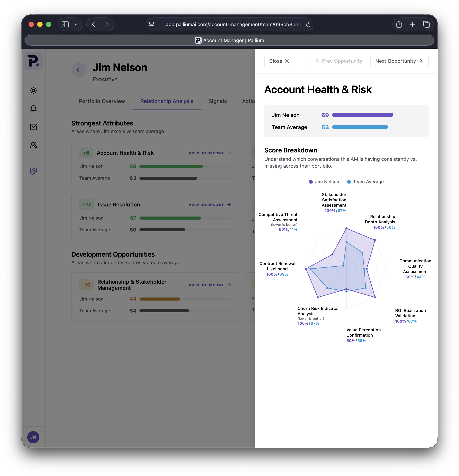Click the browser share icon

click(399, 24)
